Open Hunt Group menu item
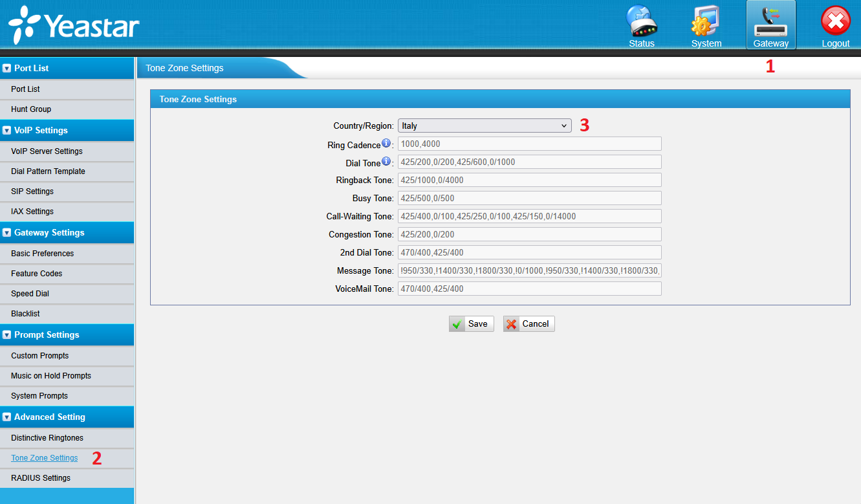861x504 pixels. pyautogui.click(x=31, y=109)
